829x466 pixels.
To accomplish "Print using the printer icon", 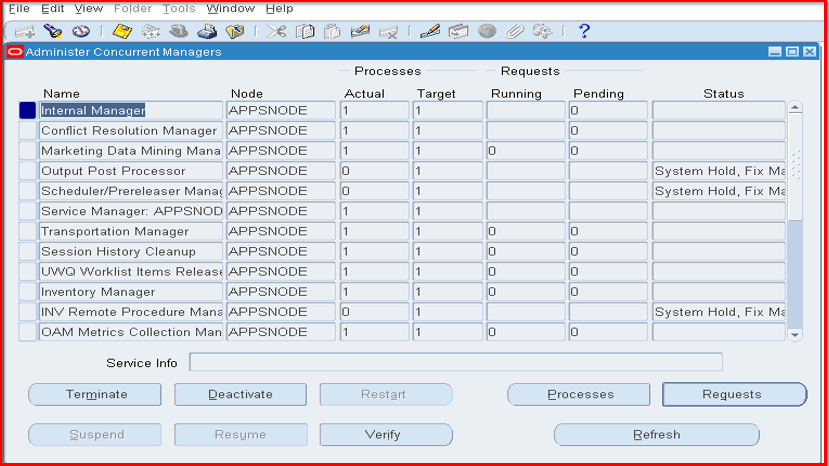I will 207,32.
